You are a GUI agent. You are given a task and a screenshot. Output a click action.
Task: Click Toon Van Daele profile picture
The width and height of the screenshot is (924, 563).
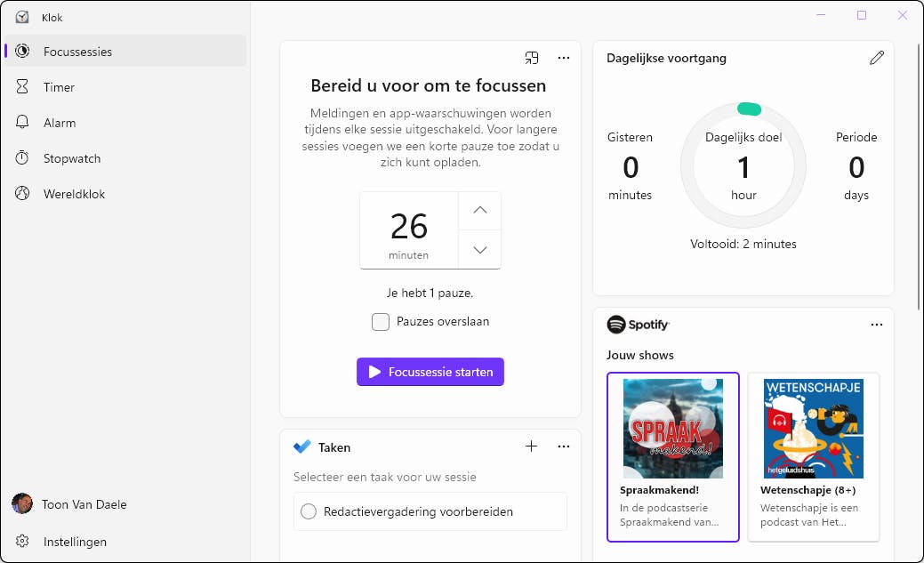(x=22, y=503)
